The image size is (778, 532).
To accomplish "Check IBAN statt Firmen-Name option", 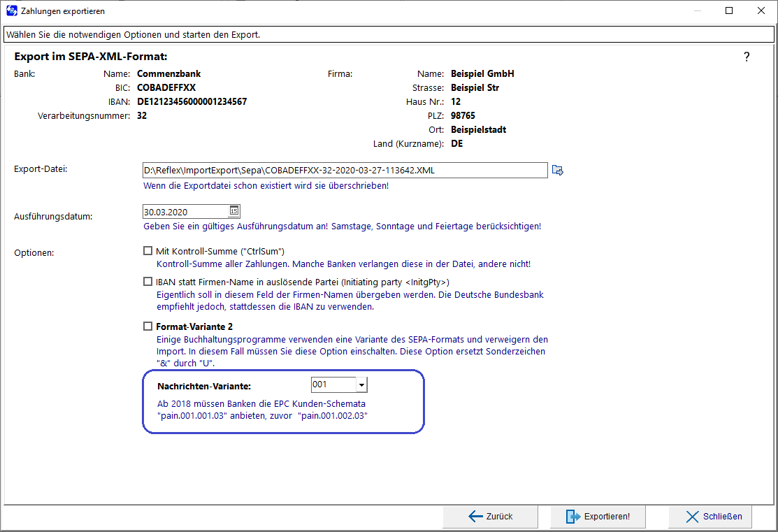I will point(147,282).
